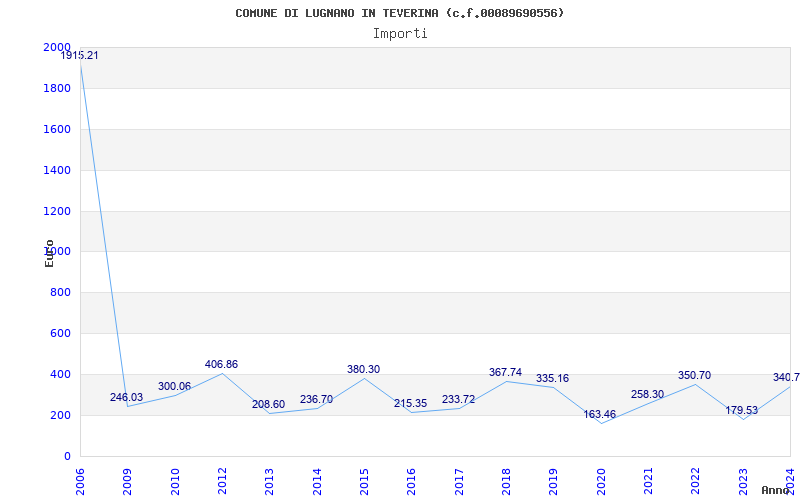Click the 1800 Euro axis tick
800x500 pixels.
pyautogui.click(x=57, y=88)
